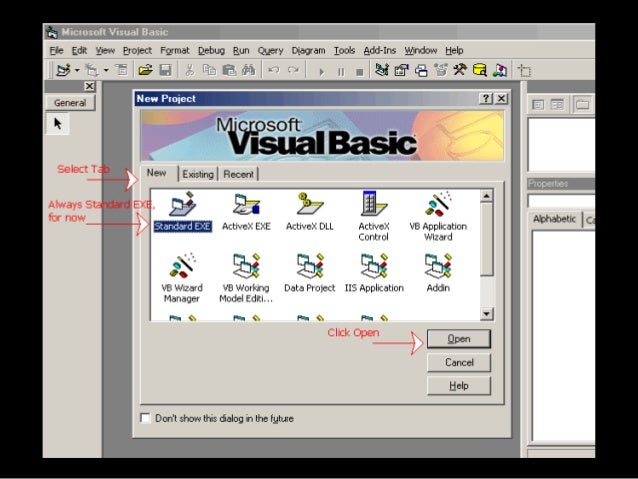Image resolution: width=638 pixels, height=479 pixels.
Task: Open the Properties Window toolbar icon
Action: [401, 70]
